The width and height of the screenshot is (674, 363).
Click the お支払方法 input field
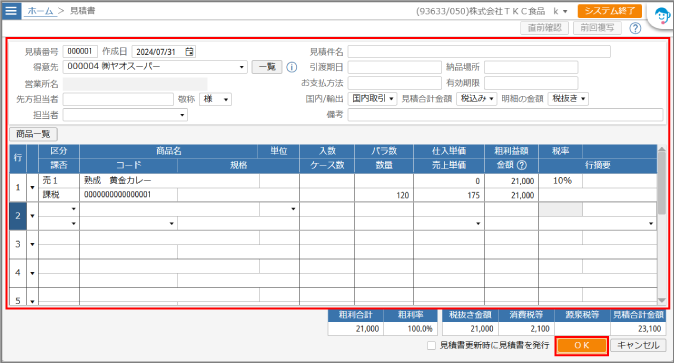tap(395, 83)
